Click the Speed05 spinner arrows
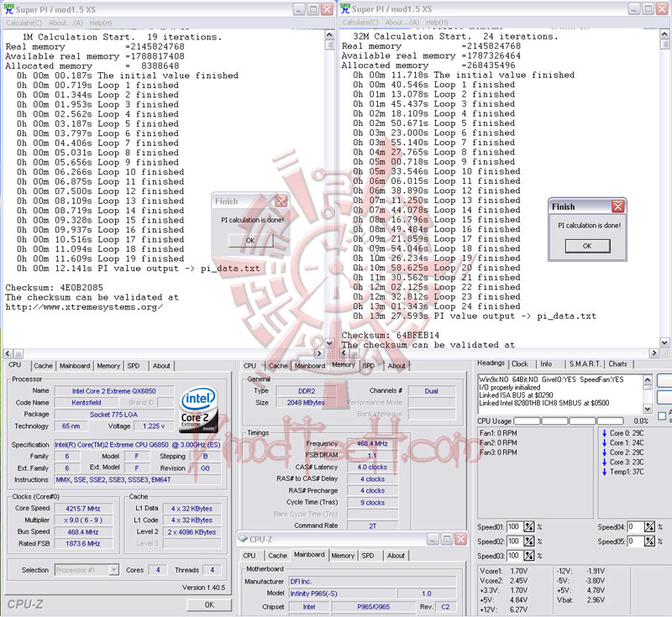672x617 pixels. tap(649, 541)
